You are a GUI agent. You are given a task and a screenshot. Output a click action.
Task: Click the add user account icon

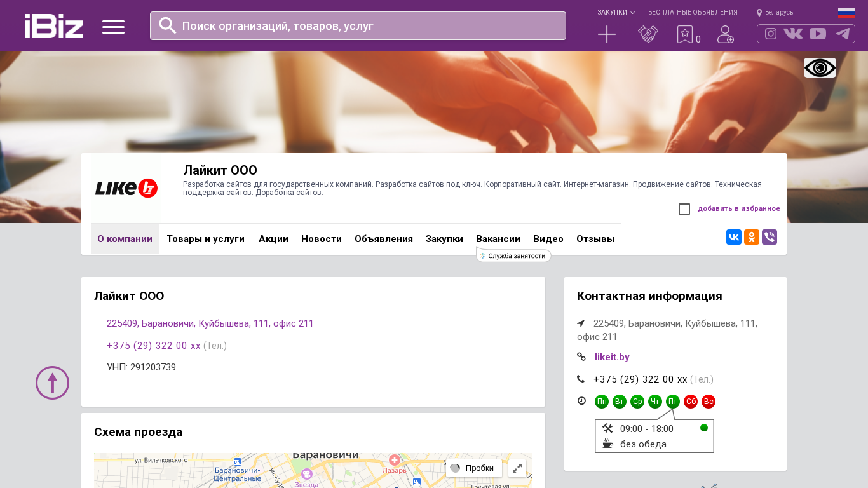[x=725, y=34]
